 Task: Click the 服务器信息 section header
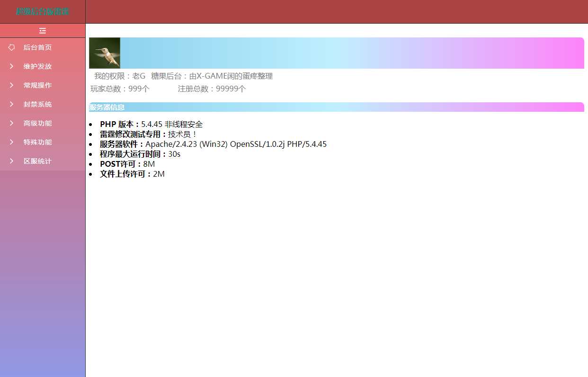point(107,107)
